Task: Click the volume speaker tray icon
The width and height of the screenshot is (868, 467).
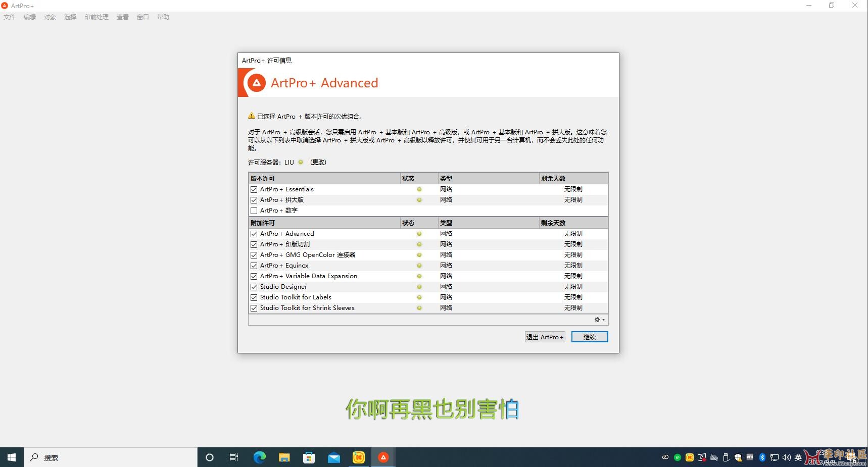Action: tap(786, 457)
